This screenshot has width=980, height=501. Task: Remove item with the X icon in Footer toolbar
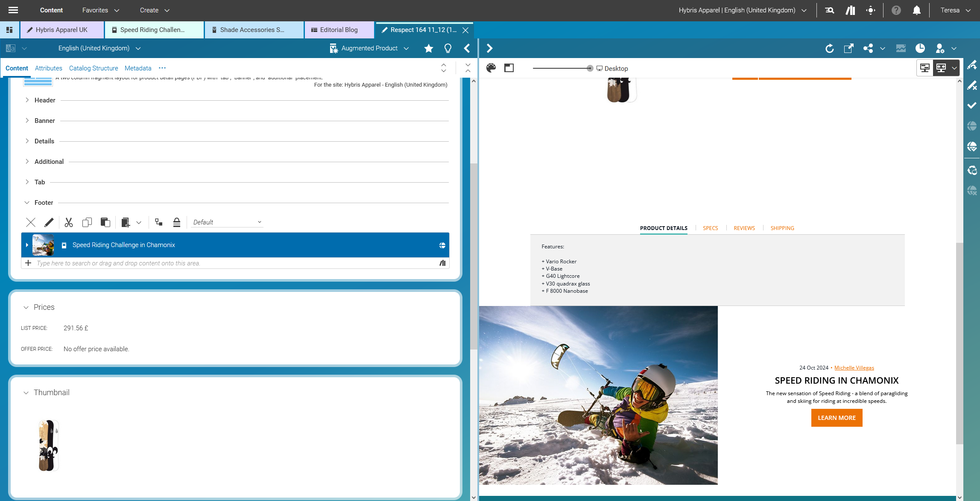[31, 222]
